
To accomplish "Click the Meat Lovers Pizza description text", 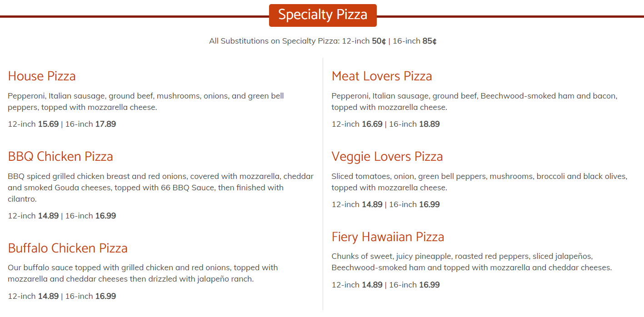I will click(x=474, y=102).
